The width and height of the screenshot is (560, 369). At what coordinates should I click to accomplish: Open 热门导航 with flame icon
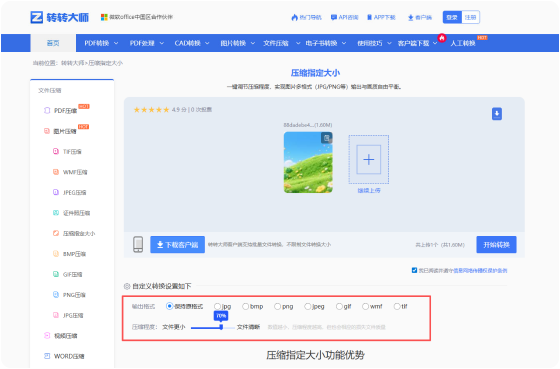tap(306, 17)
